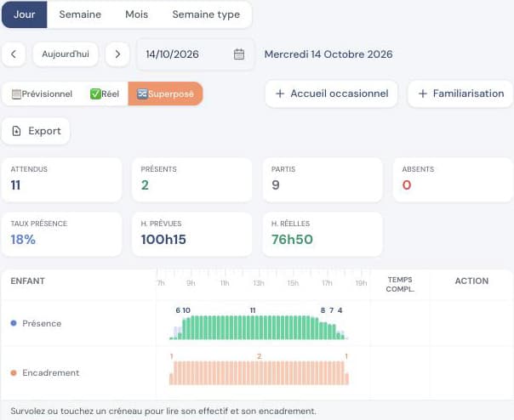The image size is (514, 420).
Task: Switch to the Jour view tab
Action: point(25,14)
